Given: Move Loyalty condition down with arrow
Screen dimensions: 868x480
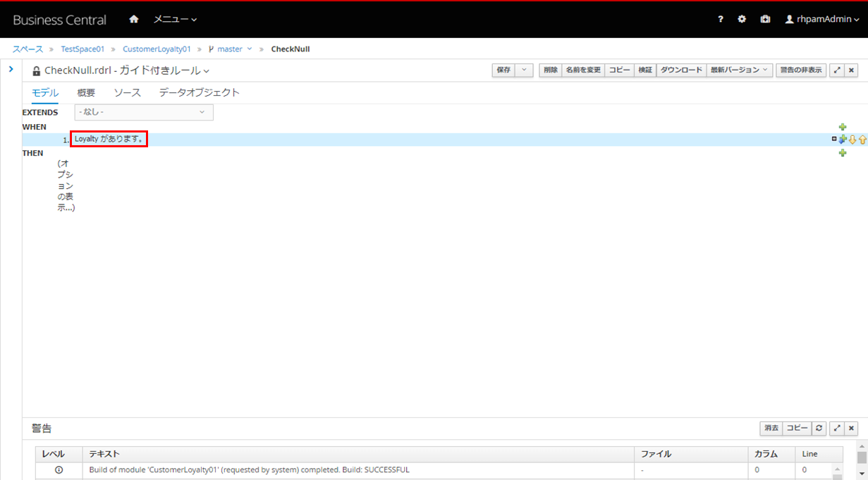Looking at the screenshot, I should pyautogui.click(x=852, y=140).
